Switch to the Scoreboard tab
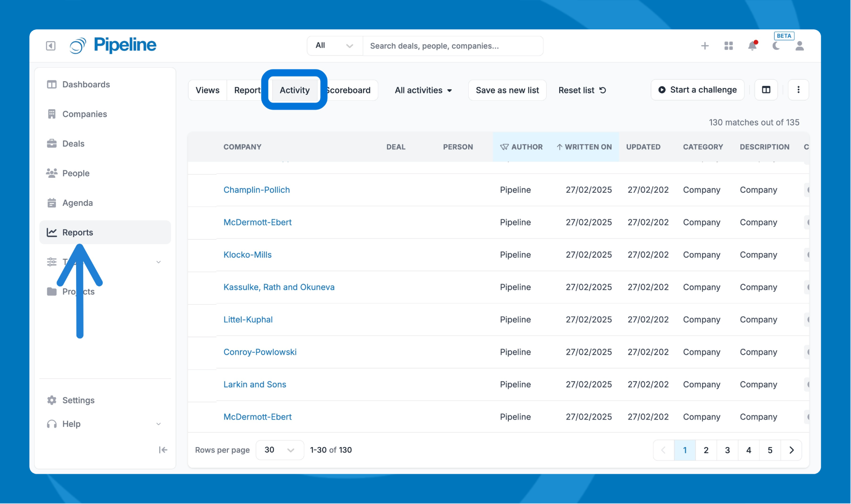Screen dimensions: 851x504 [x=351, y=90]
